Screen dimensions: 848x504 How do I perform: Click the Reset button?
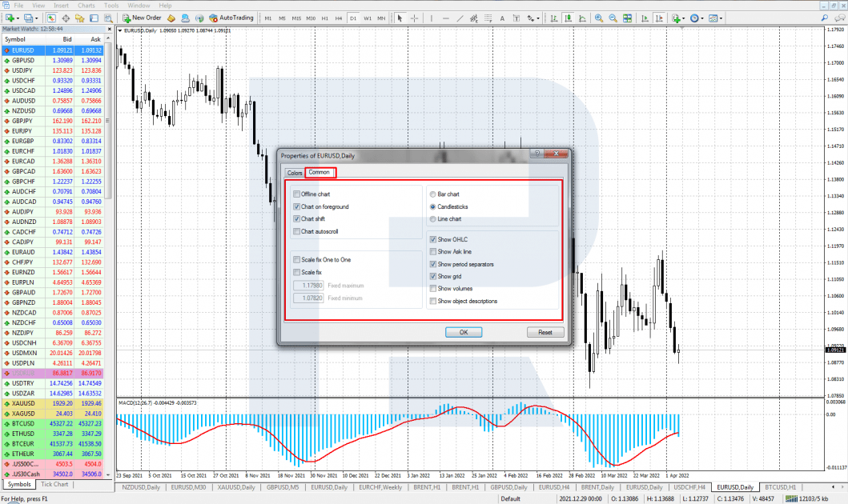545,332
